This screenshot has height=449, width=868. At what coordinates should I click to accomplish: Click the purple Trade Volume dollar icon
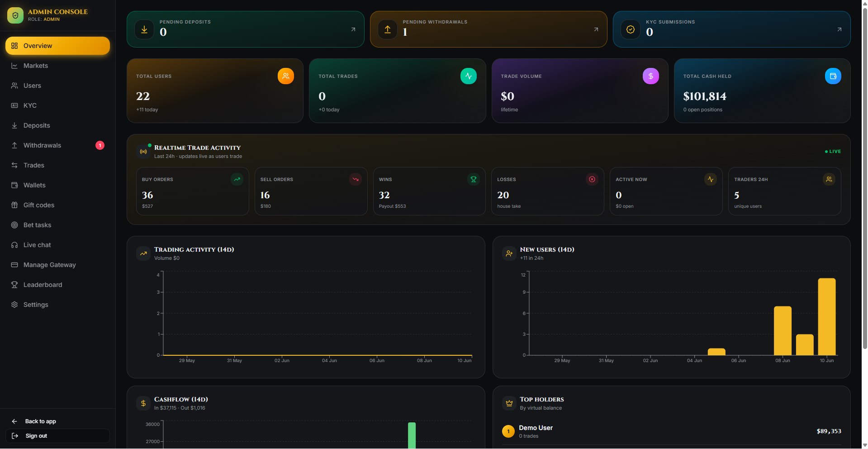click(x=651, y=76)
